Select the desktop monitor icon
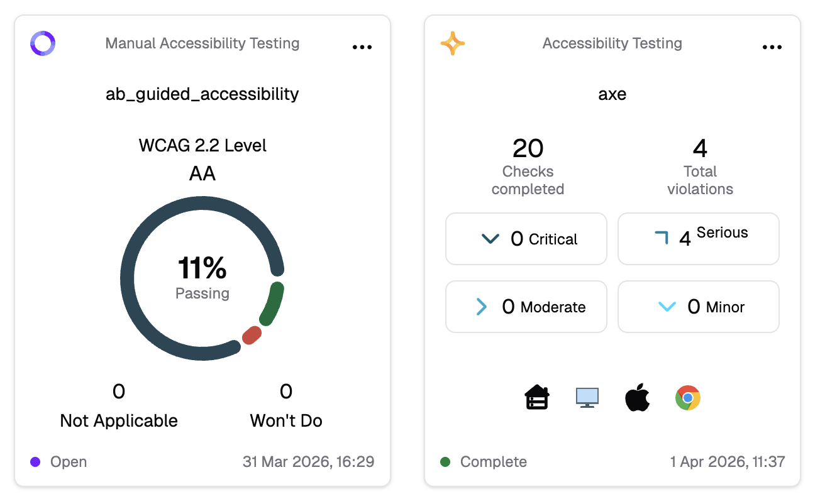This screenshot has width=820, height=504. click(x=587, y=397)
